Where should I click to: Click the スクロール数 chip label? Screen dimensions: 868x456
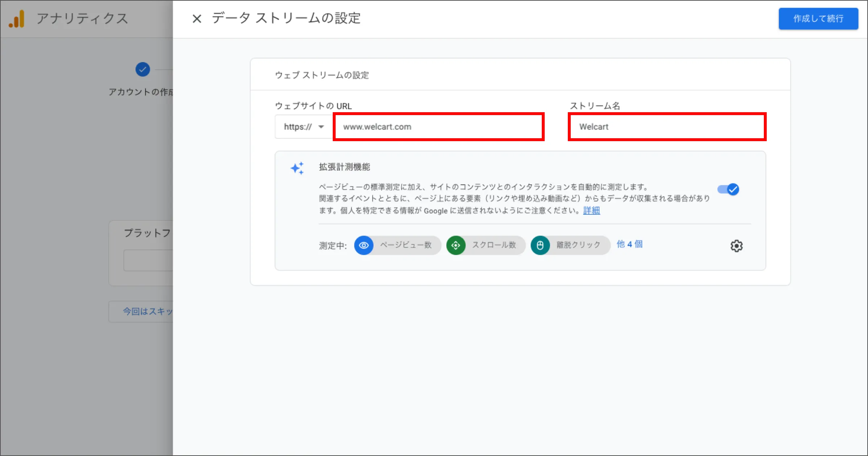[x=494, y=245]
